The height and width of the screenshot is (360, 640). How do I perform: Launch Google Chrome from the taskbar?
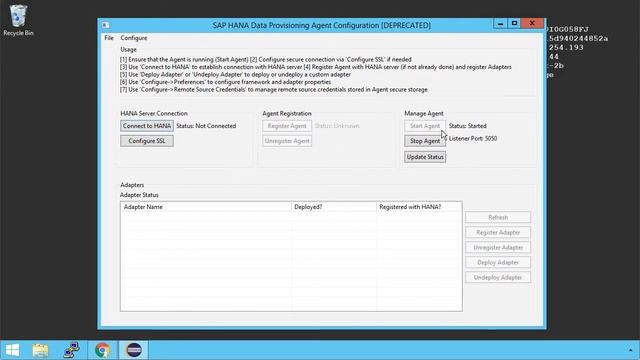(102, 350)
